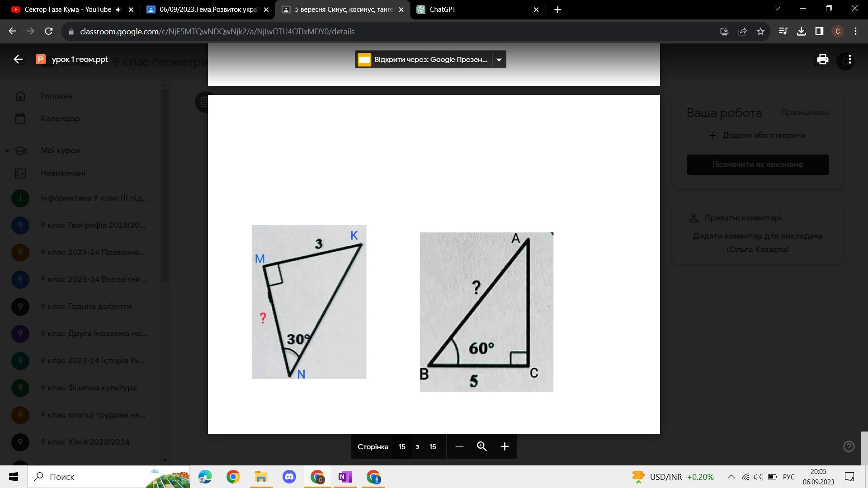Zoom in with the plus button
The width and height of the screenshot is (868, 488).
click(x=505, y=446)
